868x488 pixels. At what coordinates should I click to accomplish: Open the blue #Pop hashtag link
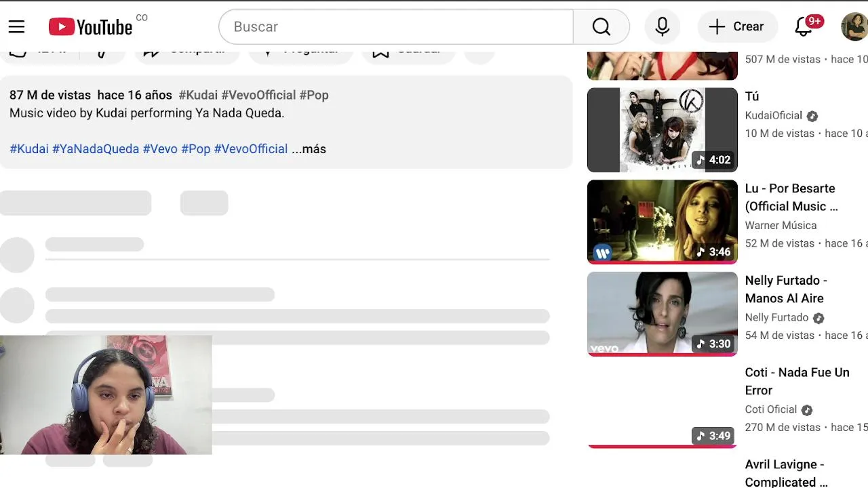195,149
